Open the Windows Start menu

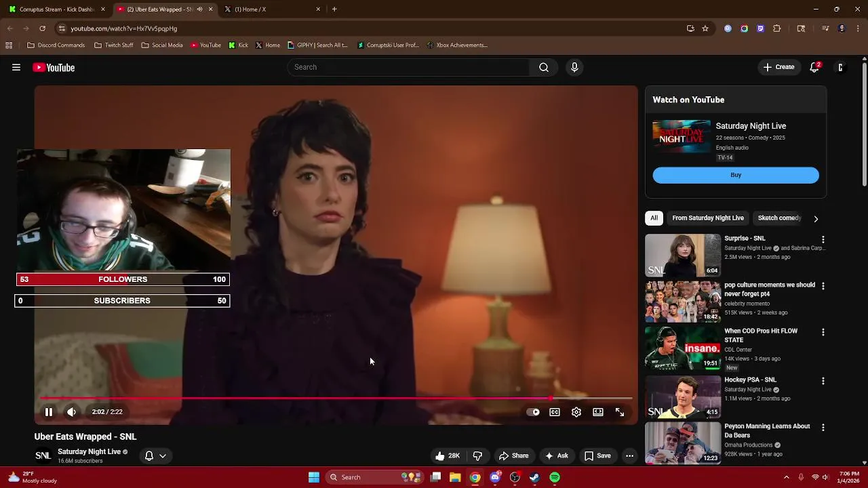pos(314,477)
